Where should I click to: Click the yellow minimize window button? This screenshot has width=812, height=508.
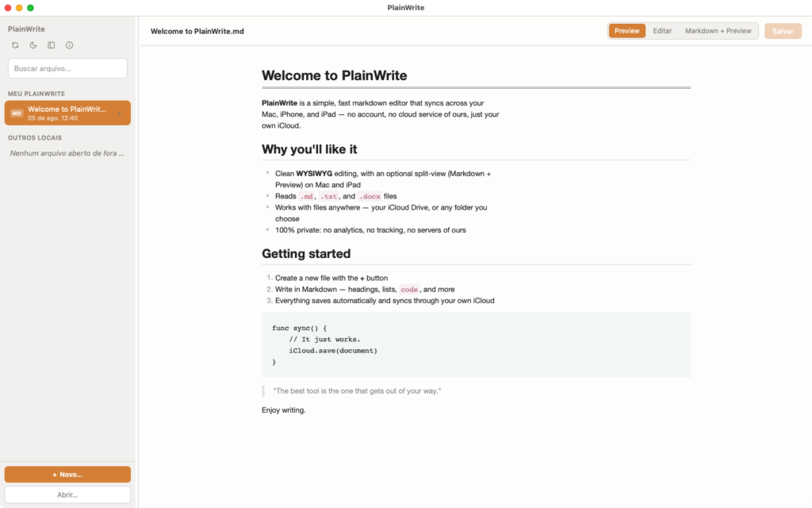(19, 8)
